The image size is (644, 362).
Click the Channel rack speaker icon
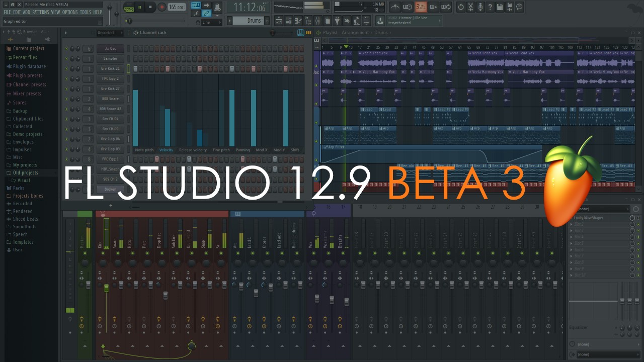(x=136, y=33)
